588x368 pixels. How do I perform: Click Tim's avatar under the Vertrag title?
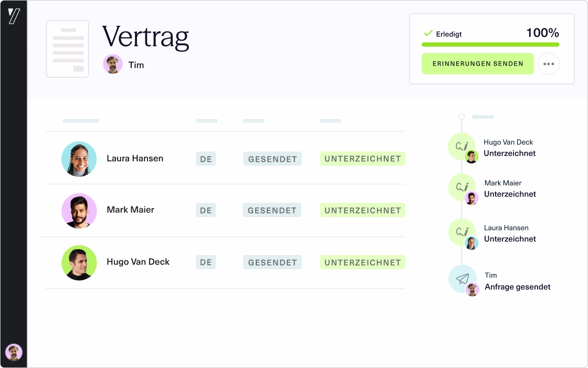tap(113, 65)
